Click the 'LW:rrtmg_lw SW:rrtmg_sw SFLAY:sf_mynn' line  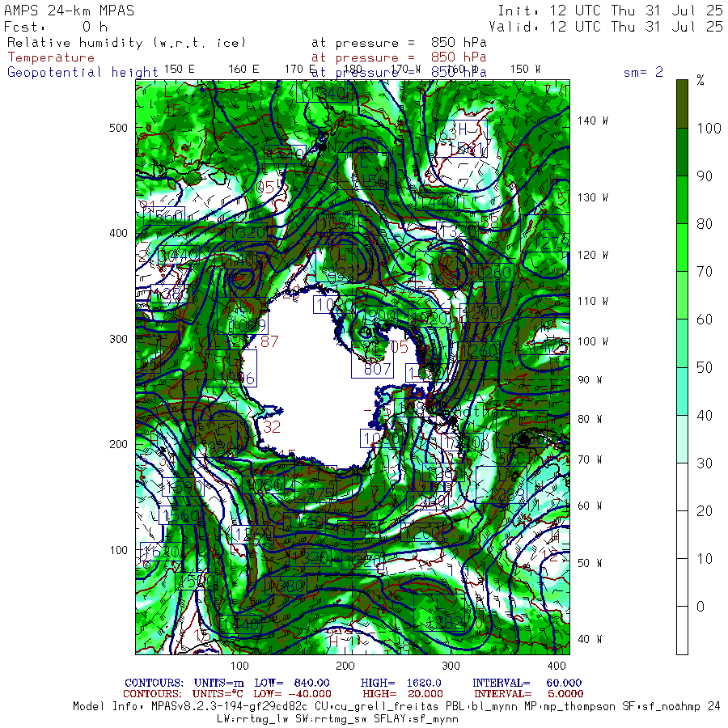[x=337, y=719]
